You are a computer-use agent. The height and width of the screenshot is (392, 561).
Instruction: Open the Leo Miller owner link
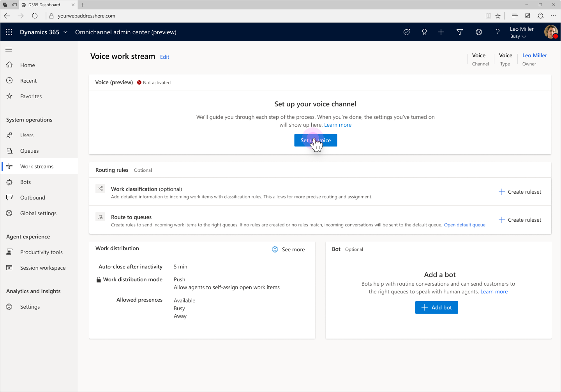coord(535,55)
